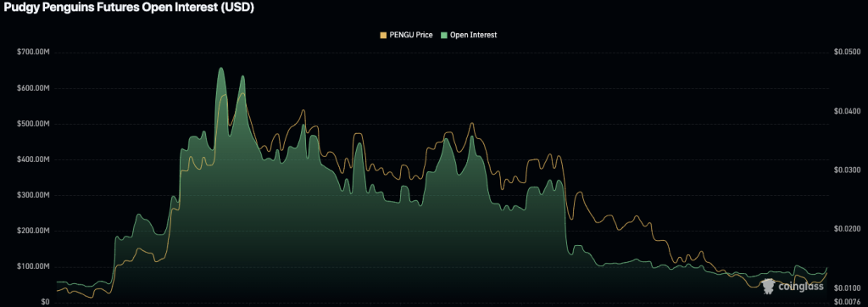Image resolution: width=868 pixels, height=307 pixels.
Task: Click the $600.00M left axis label
Action: coord(34,88)
